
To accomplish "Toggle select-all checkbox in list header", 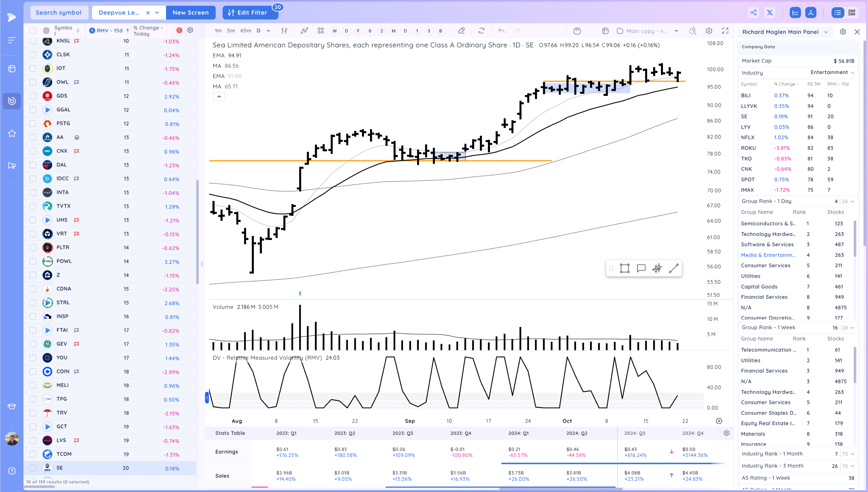I will coord(33,31).
